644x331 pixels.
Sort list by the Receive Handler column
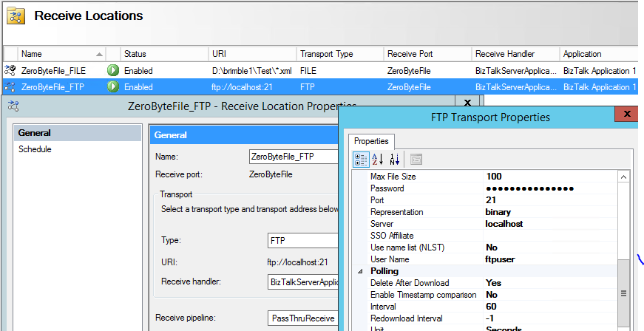point(516,54)
